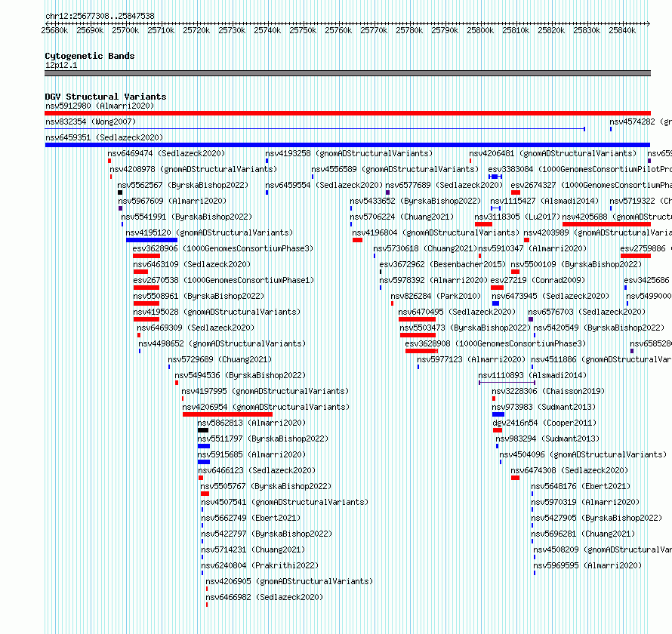Open nsv4206481 (gnomADStructuralVariants) label

pos(553,153)
